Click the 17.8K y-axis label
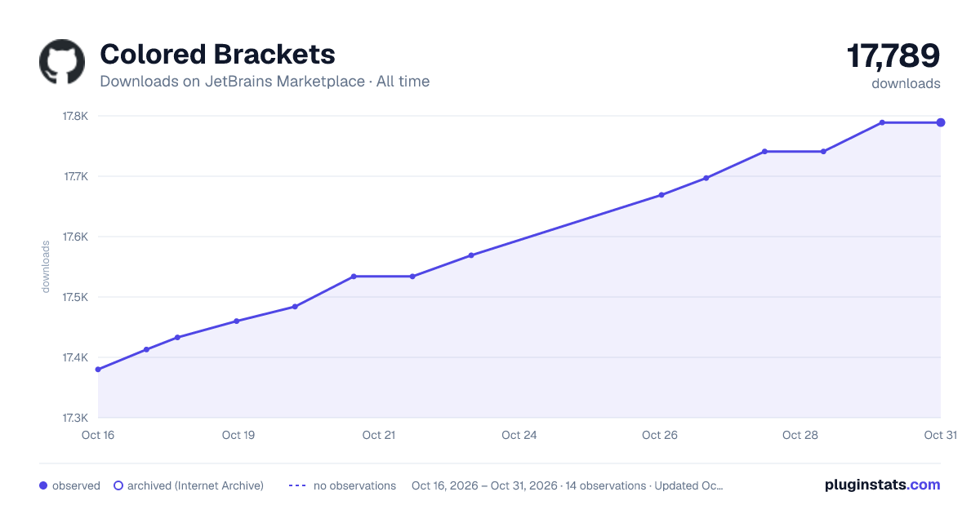 pos(75,116)
